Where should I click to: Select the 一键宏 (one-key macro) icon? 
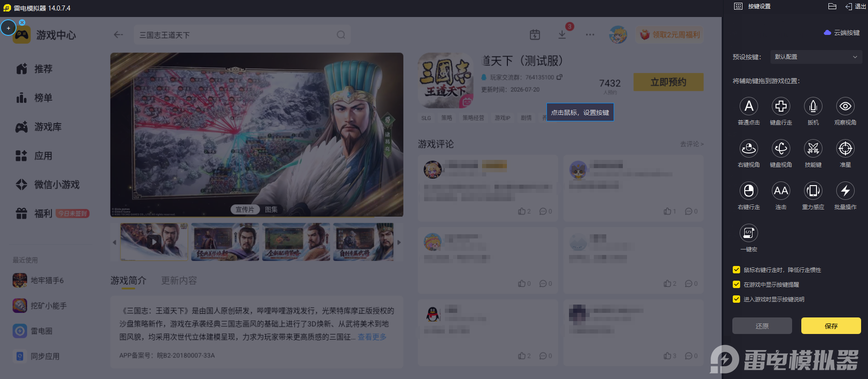point(749,233)
